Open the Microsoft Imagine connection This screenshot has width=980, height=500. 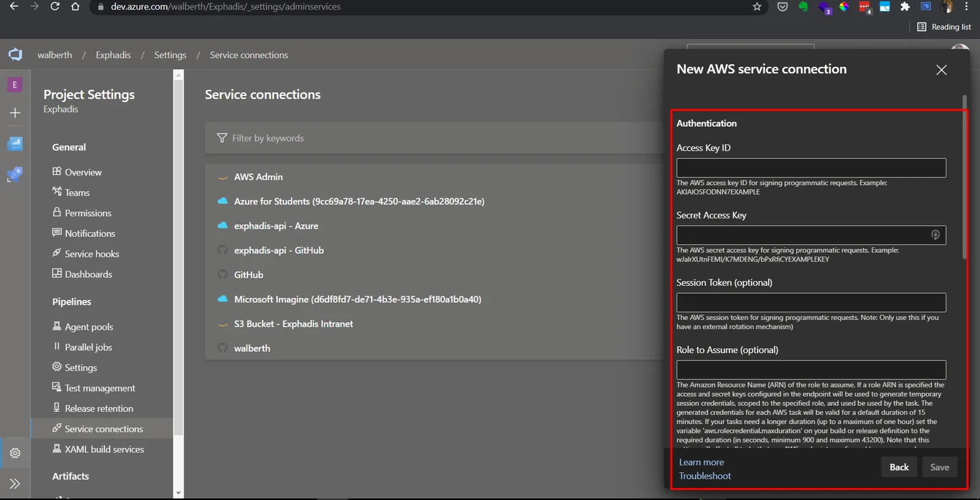click(358, 299)
